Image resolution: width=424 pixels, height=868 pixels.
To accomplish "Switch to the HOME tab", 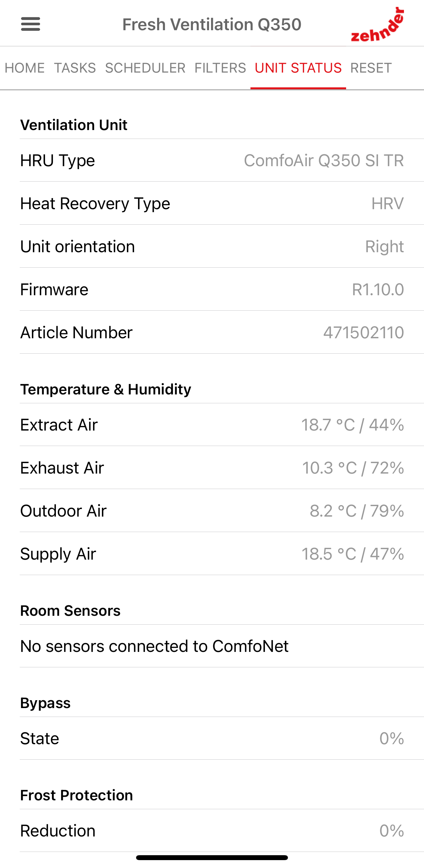I will 25,68.
